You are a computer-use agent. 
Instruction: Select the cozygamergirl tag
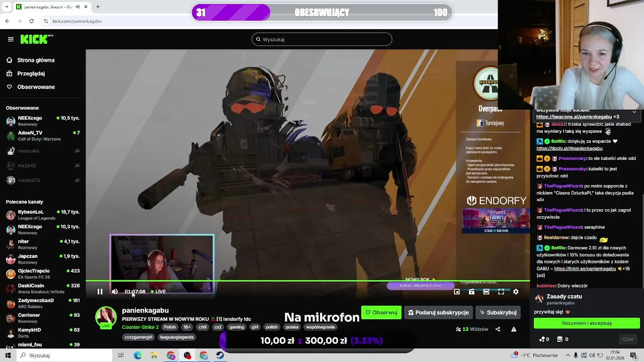coord(138,337)
